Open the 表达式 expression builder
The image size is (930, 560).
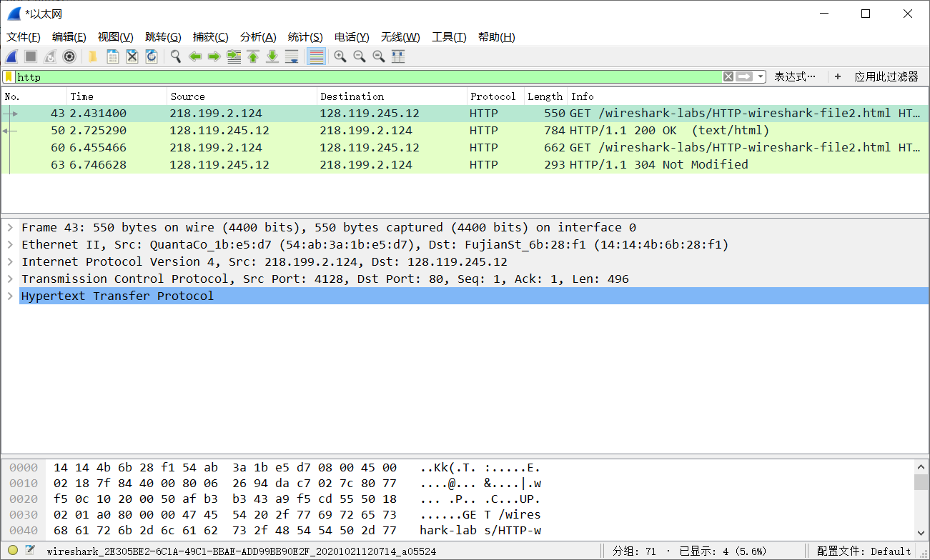click(x=795, y=76)
